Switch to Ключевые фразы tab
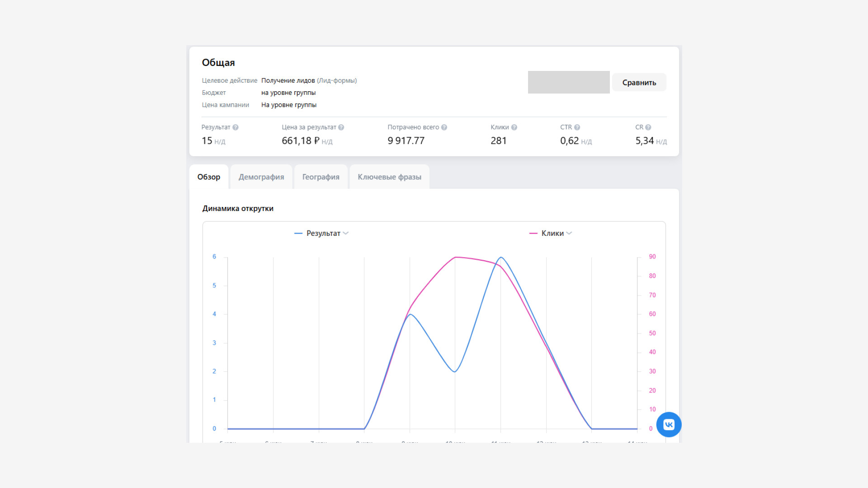This screenshot has height=488, width=868. click(x=389, y=177)
